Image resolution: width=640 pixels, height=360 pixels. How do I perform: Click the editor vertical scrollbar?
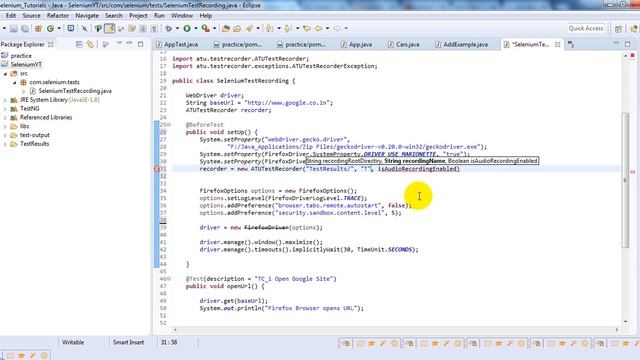tap(625, 180)
